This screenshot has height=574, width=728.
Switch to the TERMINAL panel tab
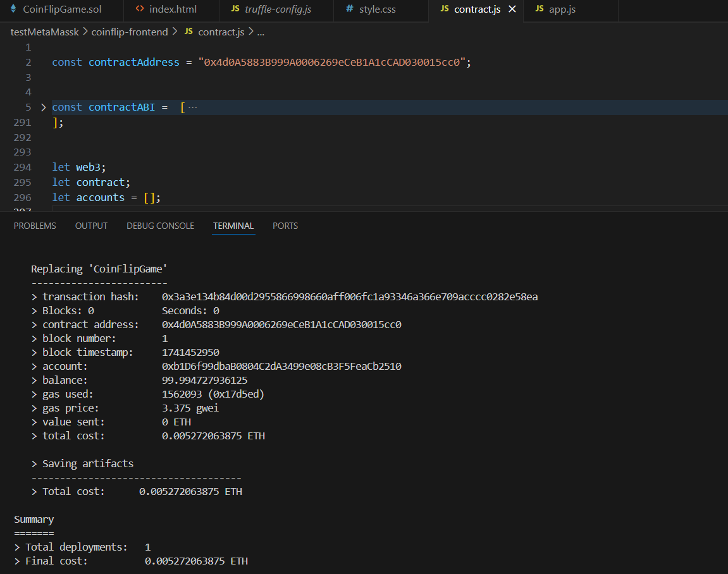(x=233, y=226)
